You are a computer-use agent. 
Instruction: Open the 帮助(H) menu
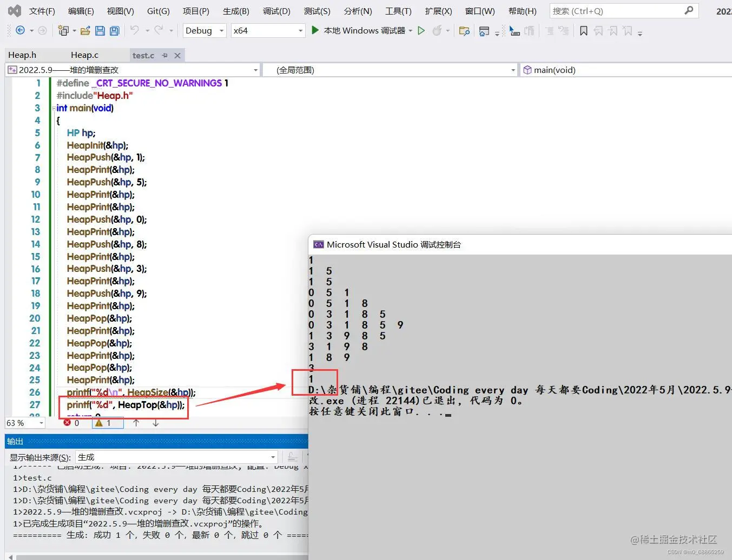(x=522, y=11)
